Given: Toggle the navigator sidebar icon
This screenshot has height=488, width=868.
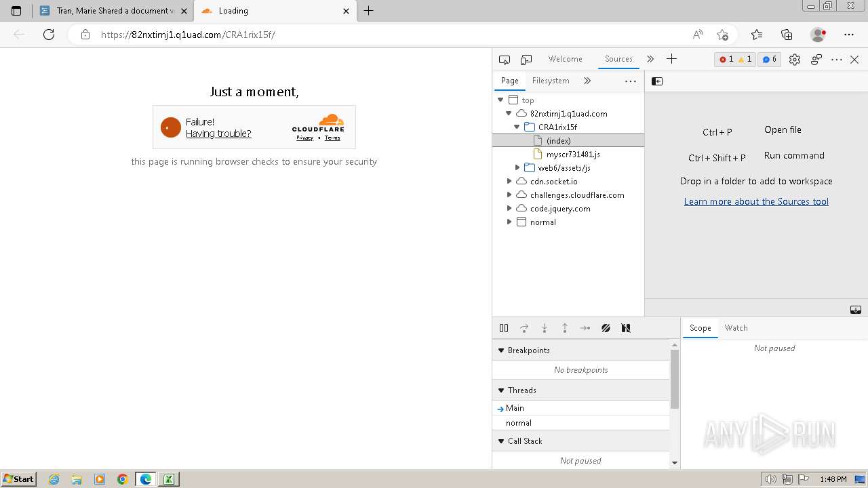Looking at the screenshot, I should click(657, 81).
